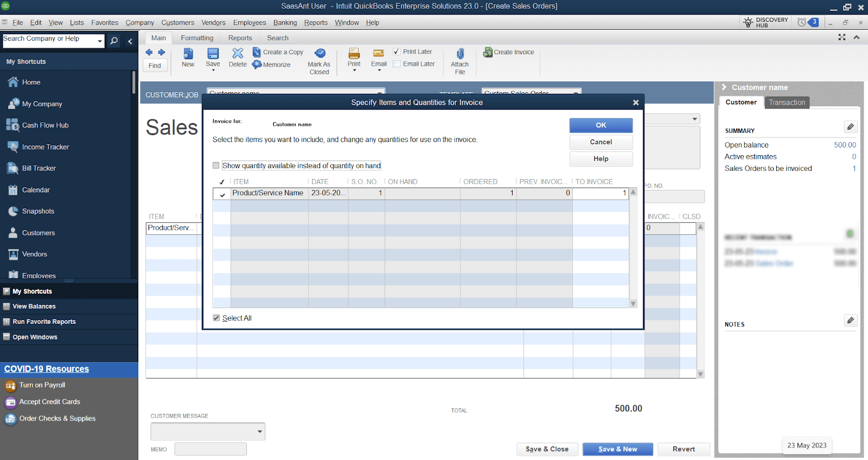Viewport: 868px width, 460px height.
Task: Uncheck the Select All checkbox
Action: click(x=216, y=318)
